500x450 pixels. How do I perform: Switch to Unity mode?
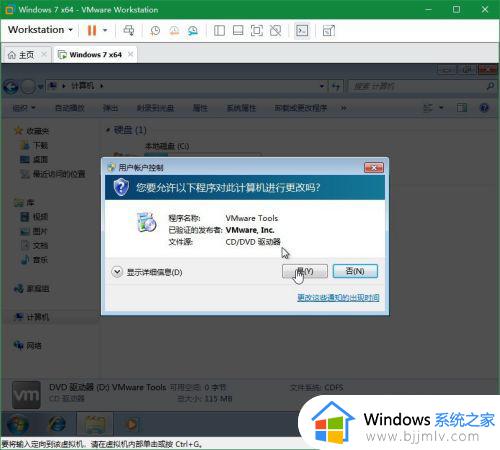click(x=275, y=31)
